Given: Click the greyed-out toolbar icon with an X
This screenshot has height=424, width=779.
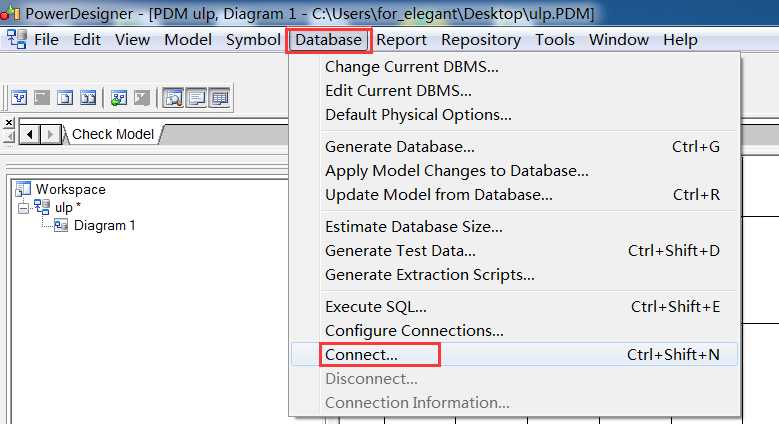Looking at the screenshot, I should click(142, 98).
